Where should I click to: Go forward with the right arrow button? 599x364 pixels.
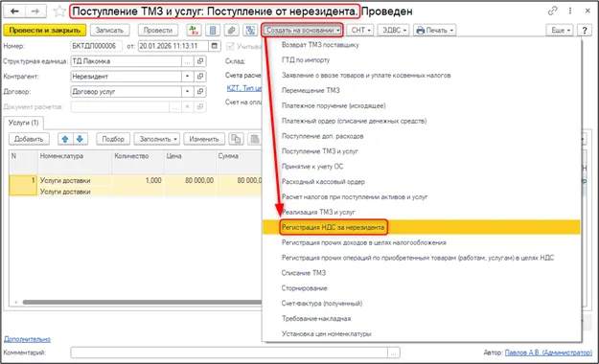pyautogui.click(x=35, y=11)
